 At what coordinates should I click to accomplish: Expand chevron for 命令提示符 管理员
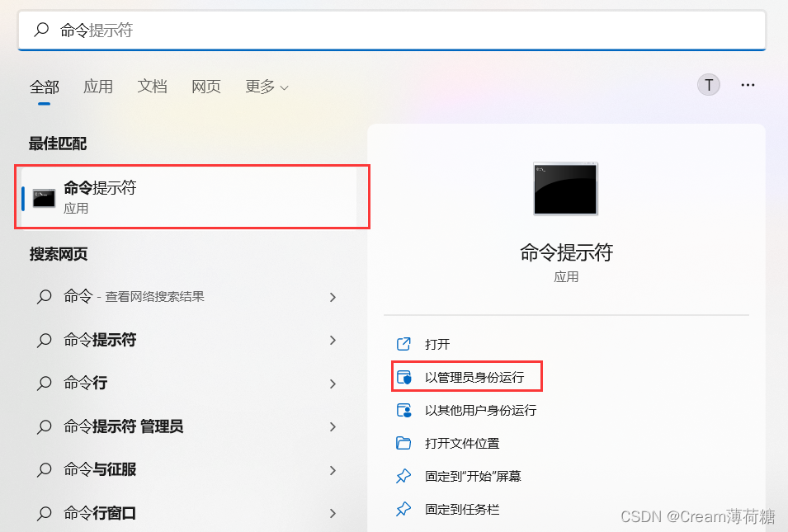(333, 426)
